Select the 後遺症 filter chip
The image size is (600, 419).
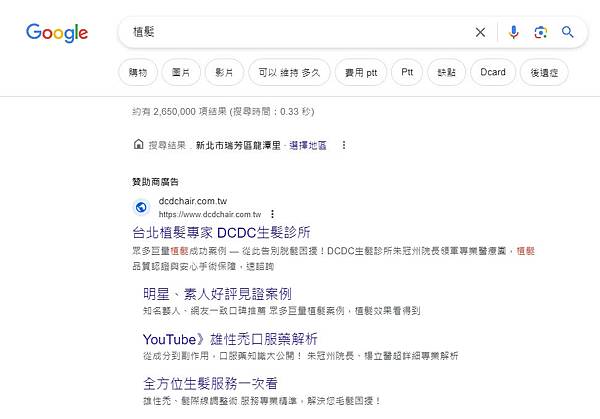click(x=544, y=72)
